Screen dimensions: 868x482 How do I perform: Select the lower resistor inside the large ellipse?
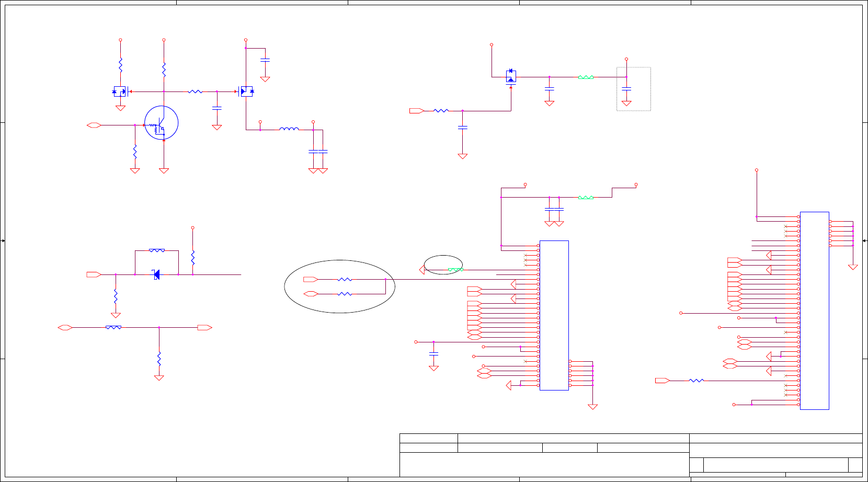click(345, 294)
